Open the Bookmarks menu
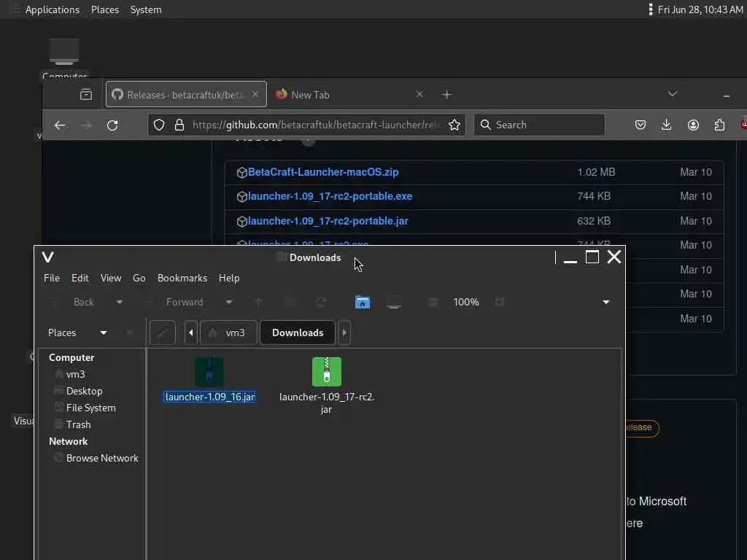747x560 pixels. (x=182, y=278)
